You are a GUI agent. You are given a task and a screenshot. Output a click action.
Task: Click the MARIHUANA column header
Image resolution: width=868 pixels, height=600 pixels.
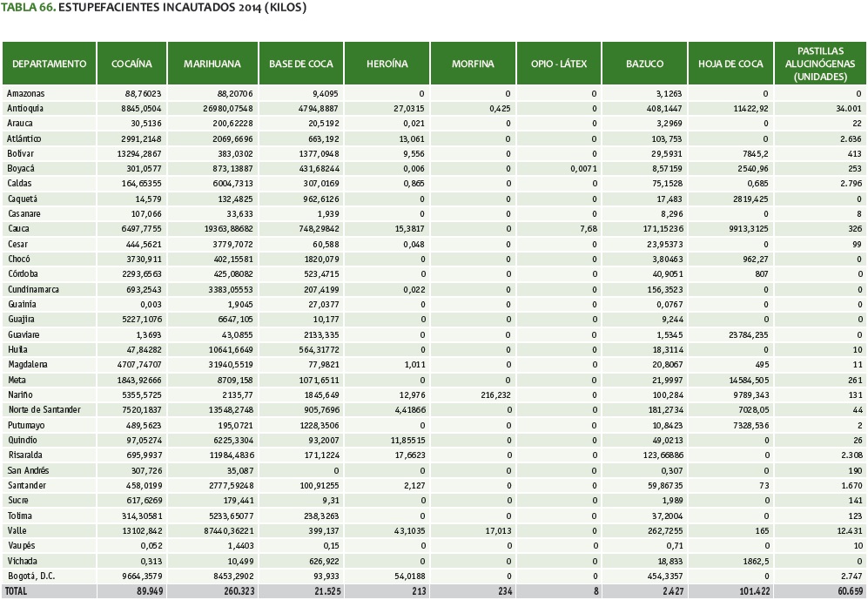pyautogui.click(x=212, y=64)
